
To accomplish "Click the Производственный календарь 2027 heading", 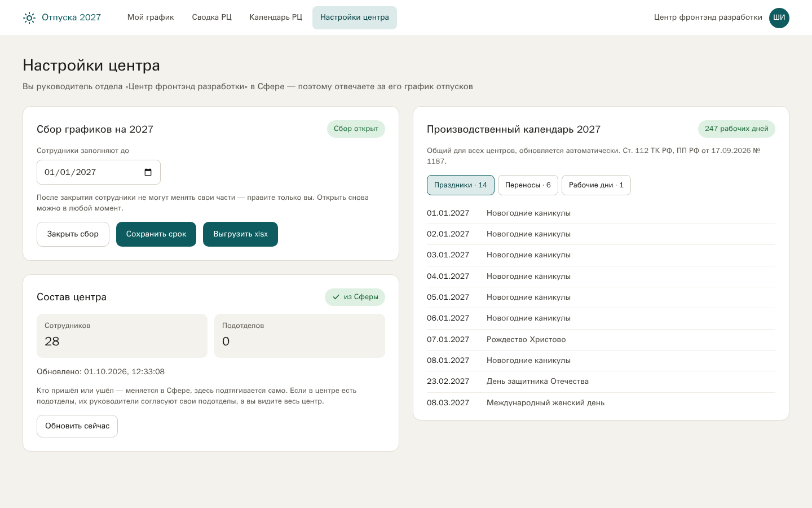I will [514, 129].
